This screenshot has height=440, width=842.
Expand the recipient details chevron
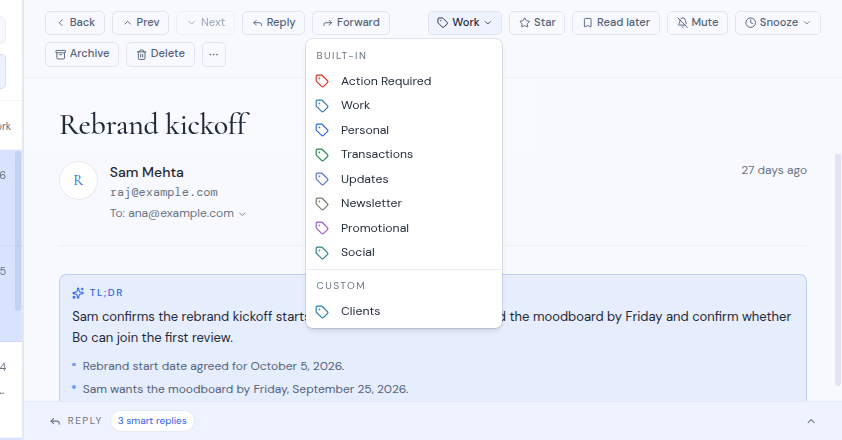click(242, 214)
